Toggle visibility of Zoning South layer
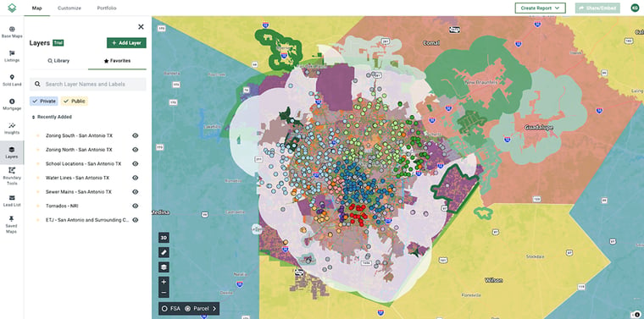Viewport: 644px width, 319px height. (x=135, y=135)
